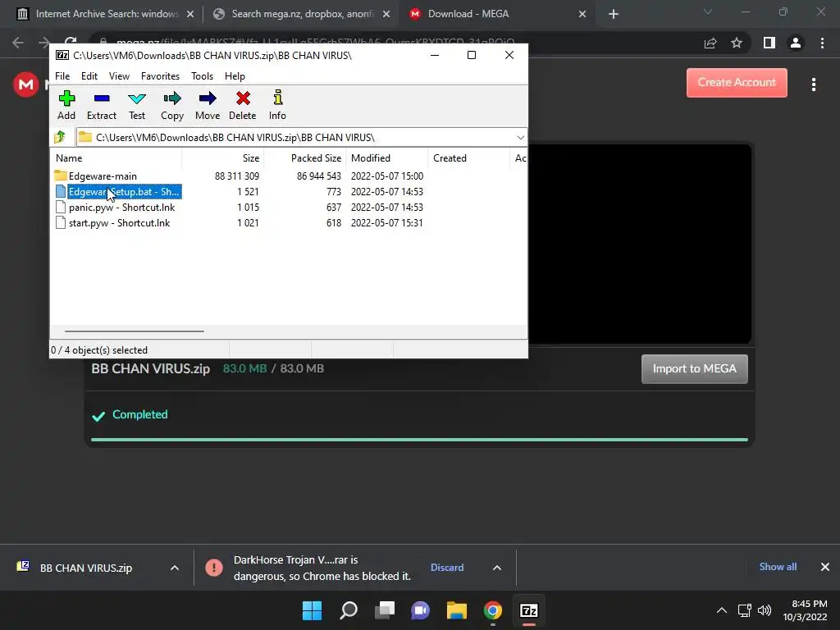Click the Chrome icon in the taskbar

(493, 610)
